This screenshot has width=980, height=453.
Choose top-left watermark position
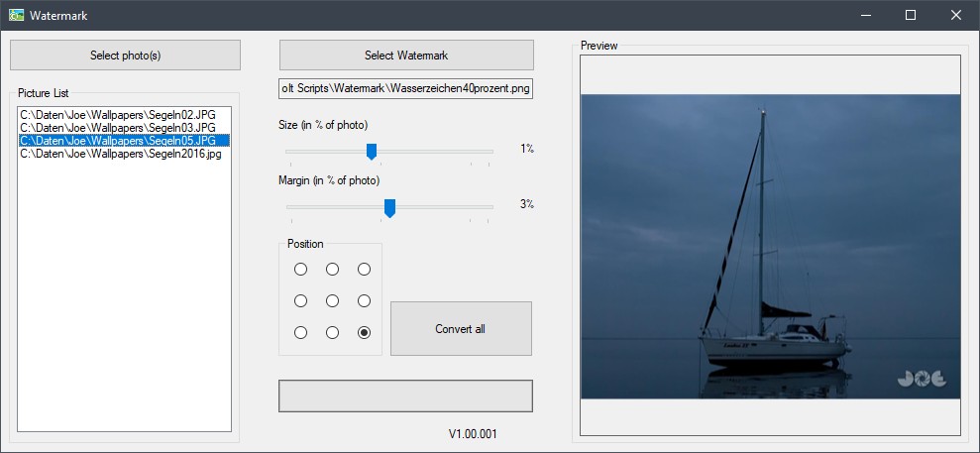tap(300, 270)
